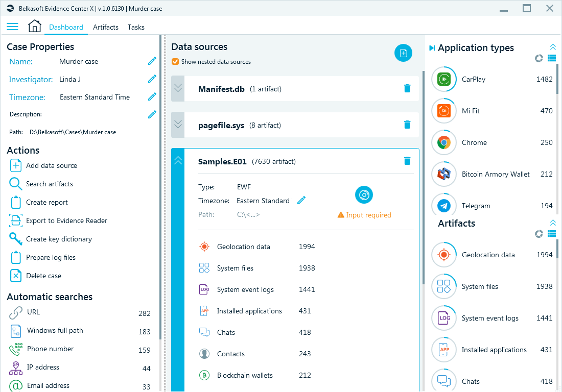
Task: Select Chats icon in Artifacts panel
Action: (x=443, y=381)
